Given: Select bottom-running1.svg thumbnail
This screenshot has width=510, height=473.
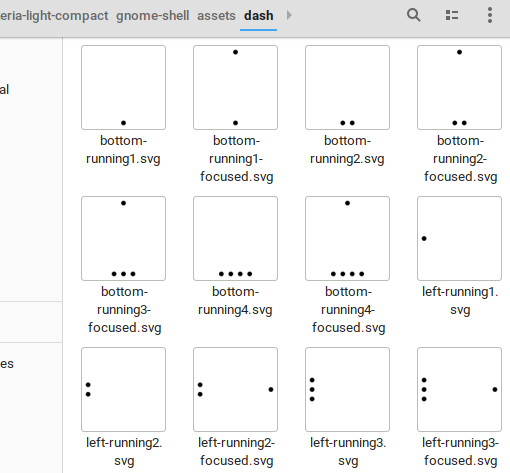Looking at the screenshot, I should click(x=123, y=87).
